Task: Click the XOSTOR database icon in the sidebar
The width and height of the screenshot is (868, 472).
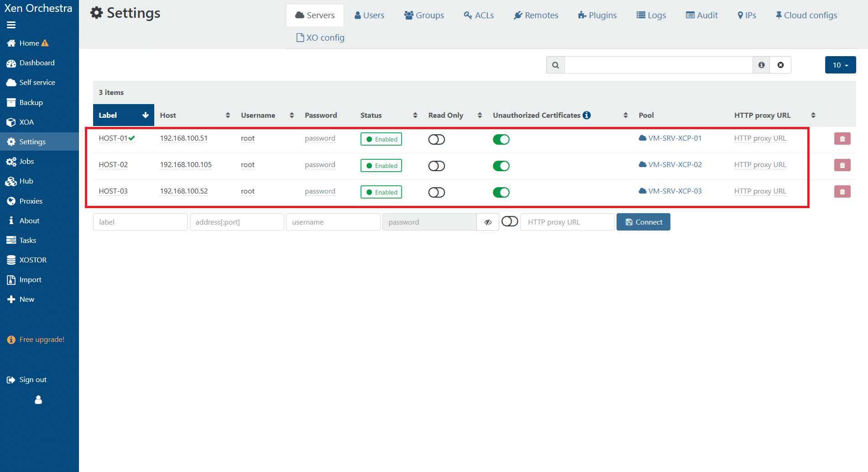Action: click(x=11, y=260)
